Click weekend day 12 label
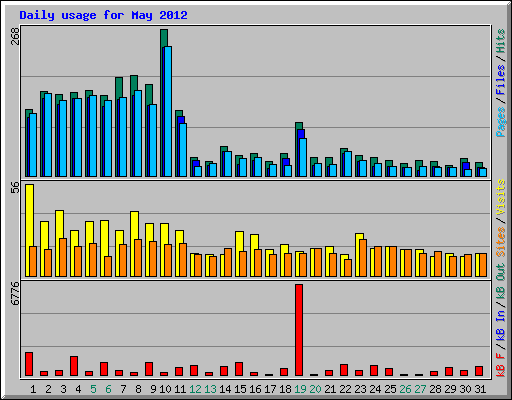This screenshot has width=512, height=400. (195, 389)
